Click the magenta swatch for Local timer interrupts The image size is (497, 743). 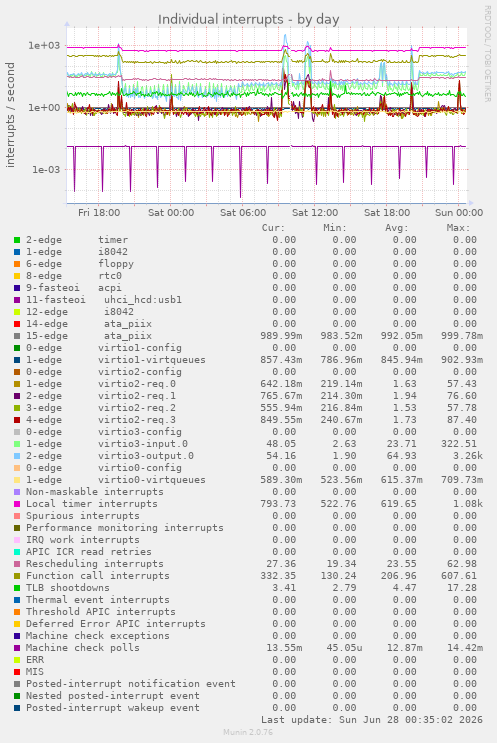pos(17,504)
